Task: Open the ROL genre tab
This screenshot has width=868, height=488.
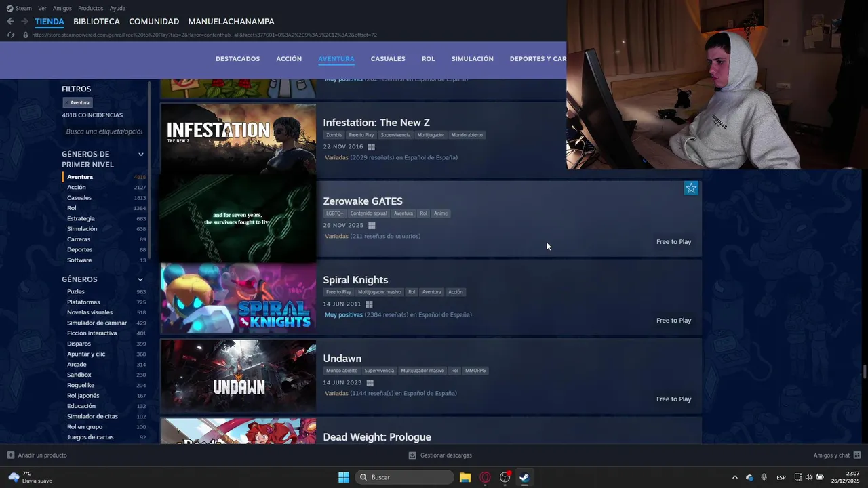Action: pos(428,59)
